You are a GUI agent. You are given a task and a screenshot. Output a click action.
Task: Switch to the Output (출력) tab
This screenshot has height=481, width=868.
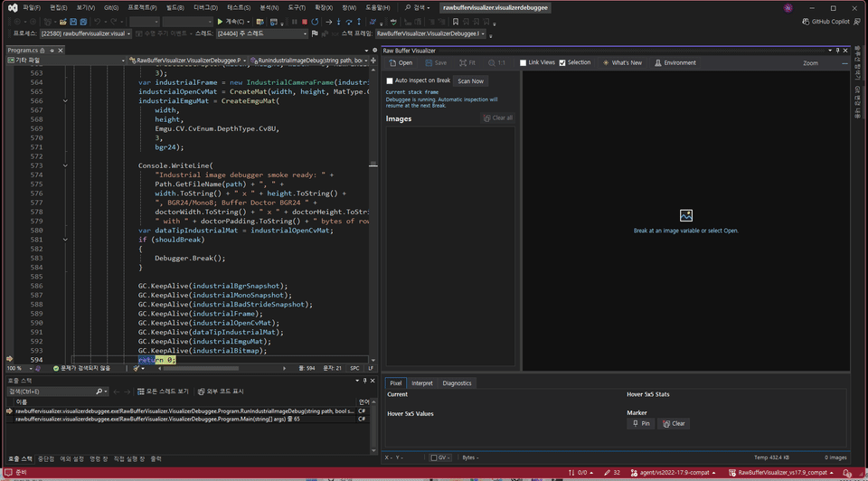[x=156, y=459]
